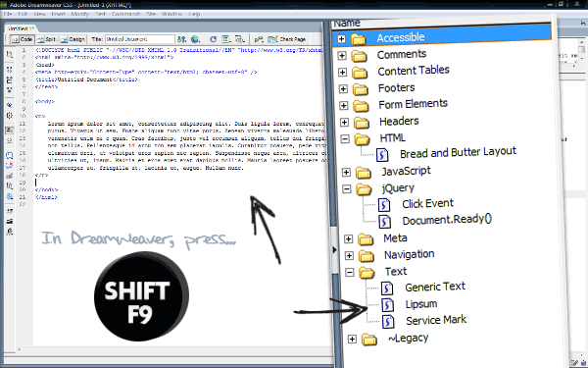Select the Bread and Butter Layout snippet

[458, 153]
